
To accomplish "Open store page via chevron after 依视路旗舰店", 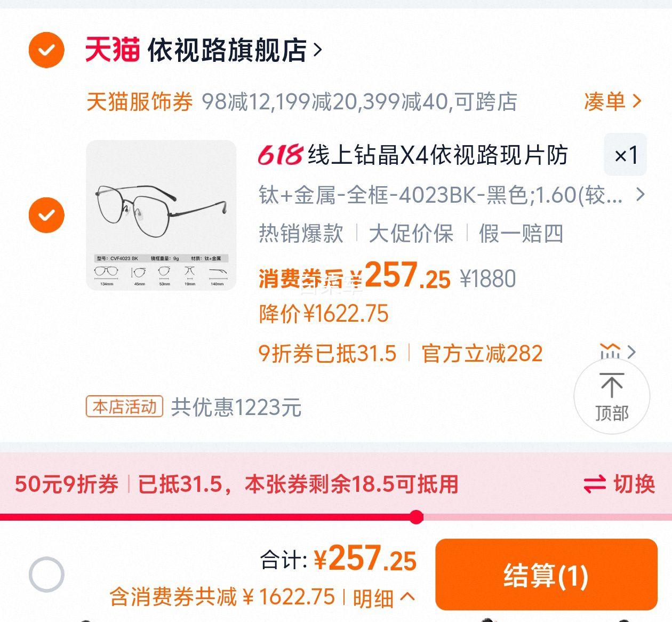I will click(x=318, y=50).
